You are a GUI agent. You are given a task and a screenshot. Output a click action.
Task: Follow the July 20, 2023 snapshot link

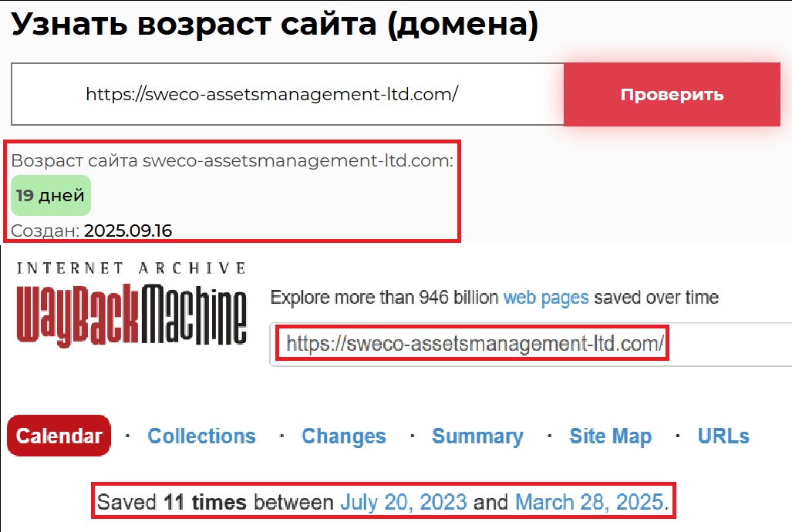point(404,501)
